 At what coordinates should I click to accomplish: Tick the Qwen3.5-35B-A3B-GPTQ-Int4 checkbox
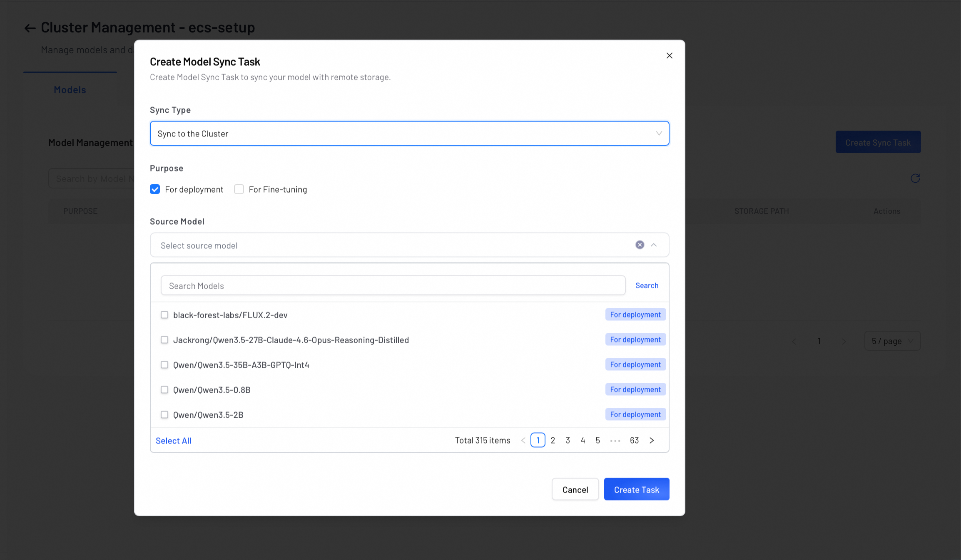[164, 365]
